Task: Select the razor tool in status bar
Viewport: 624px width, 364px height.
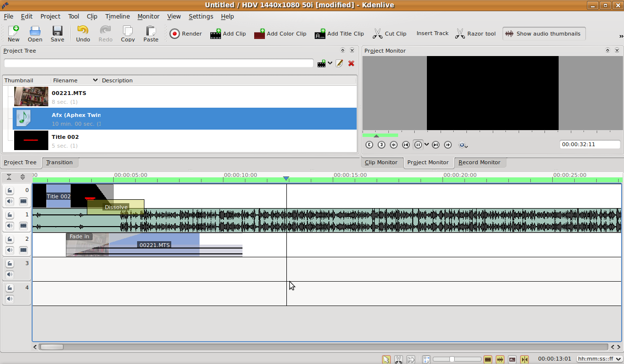Action: (399, 360)
